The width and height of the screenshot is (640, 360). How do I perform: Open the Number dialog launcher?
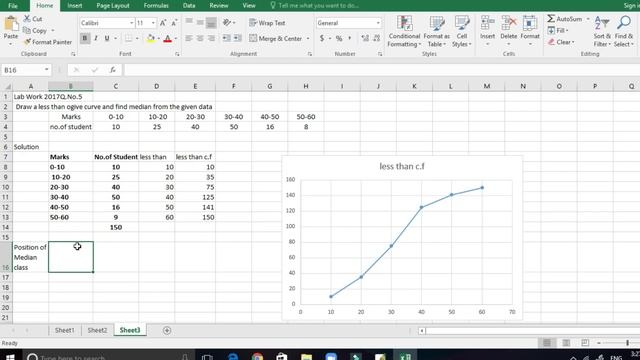pyautogui.click(x=380, y=54)
